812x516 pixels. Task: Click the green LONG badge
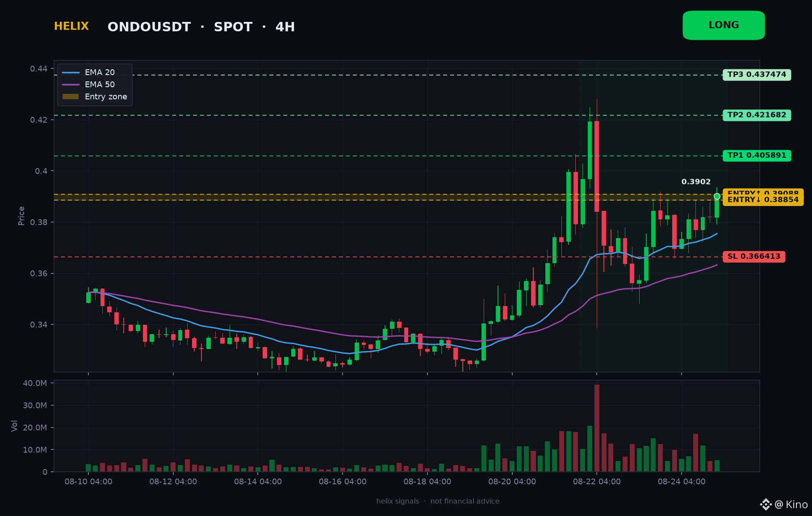pos(724,25)
